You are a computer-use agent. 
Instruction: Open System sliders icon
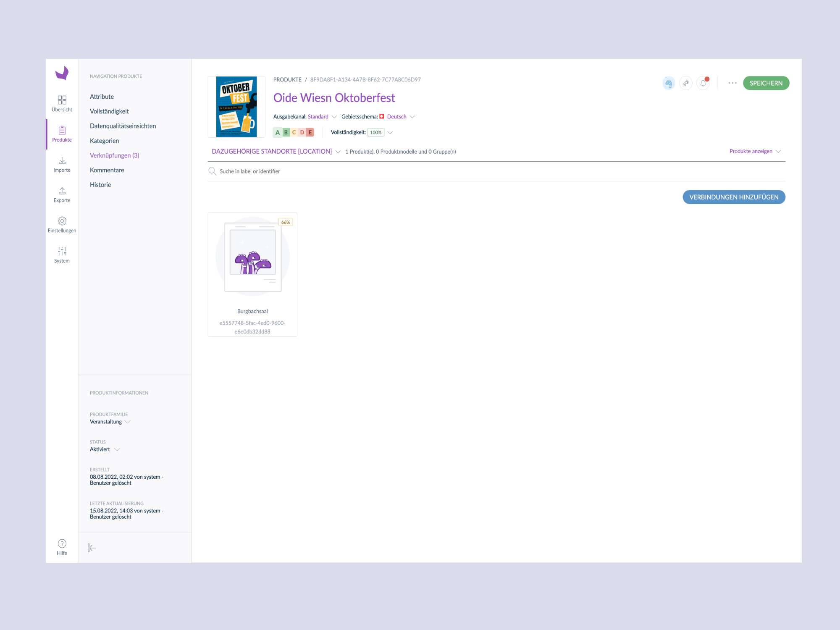(x=62, y=255)
